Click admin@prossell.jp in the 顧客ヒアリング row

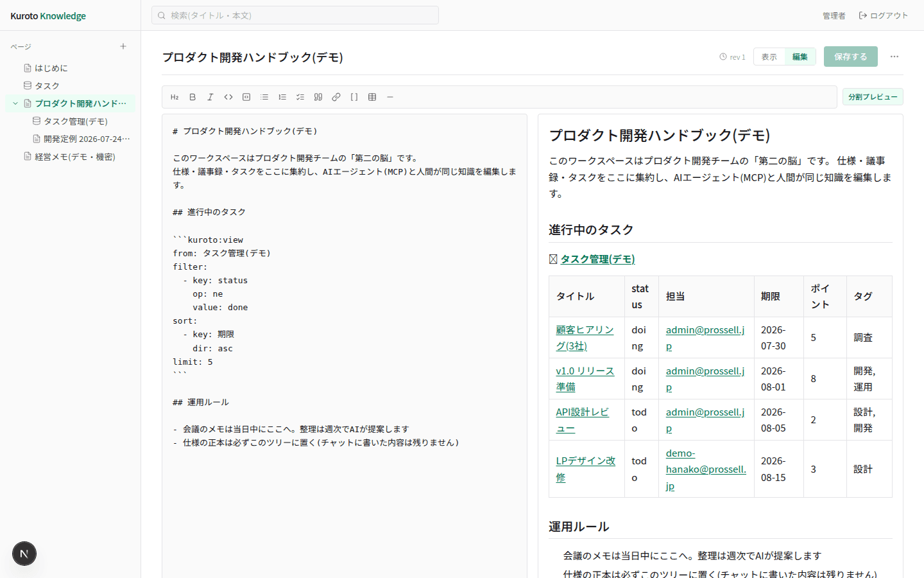coord(705,338)
